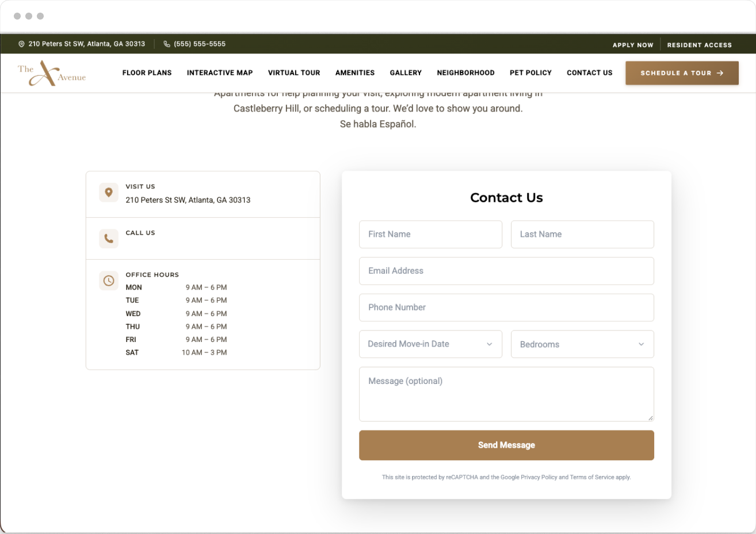Open the Resident Access link

[700, 45]
